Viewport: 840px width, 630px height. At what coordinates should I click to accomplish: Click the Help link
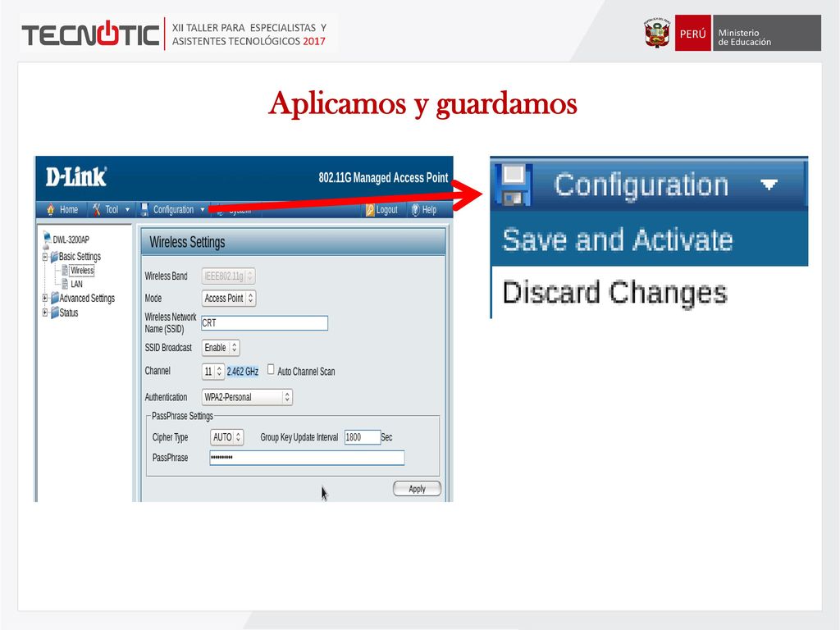coord(429,209)
